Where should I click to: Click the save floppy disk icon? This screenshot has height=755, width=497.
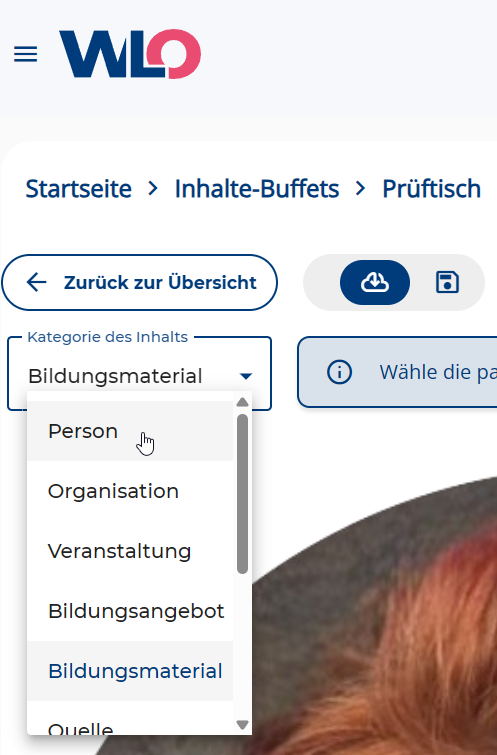tap(447, 283)
